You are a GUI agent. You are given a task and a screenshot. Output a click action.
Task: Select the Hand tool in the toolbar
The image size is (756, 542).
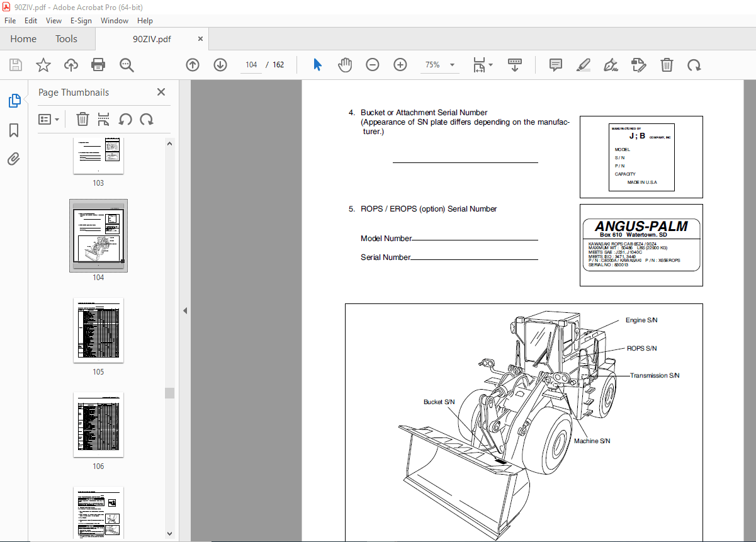coord(344,64)
